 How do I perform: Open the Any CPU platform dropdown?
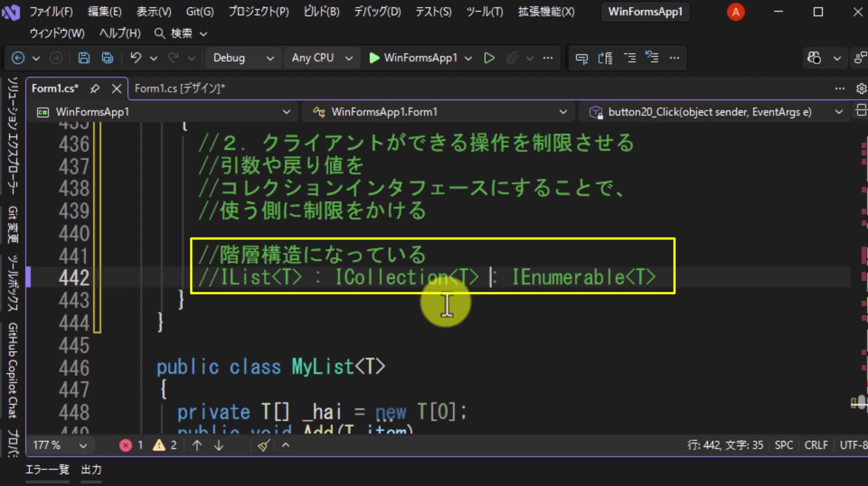tap(322, 58)
